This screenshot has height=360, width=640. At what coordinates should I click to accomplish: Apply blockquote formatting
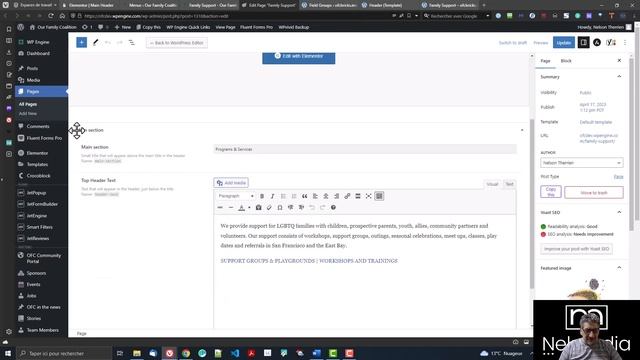pyautogui.click(x=304, y=196)
